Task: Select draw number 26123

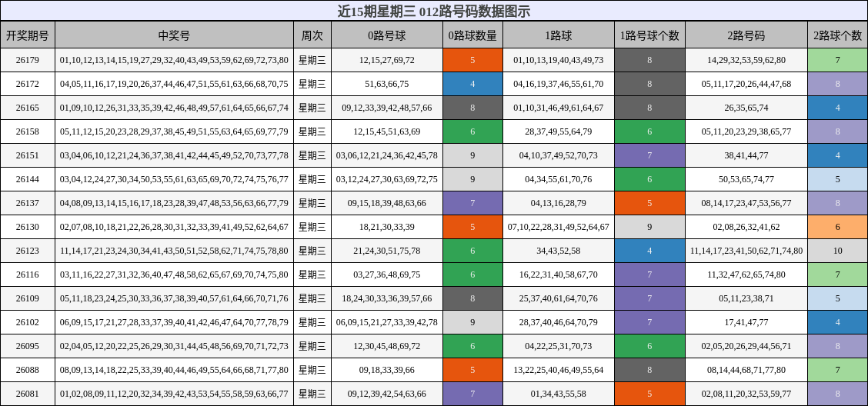Action: tap(28, 251)
